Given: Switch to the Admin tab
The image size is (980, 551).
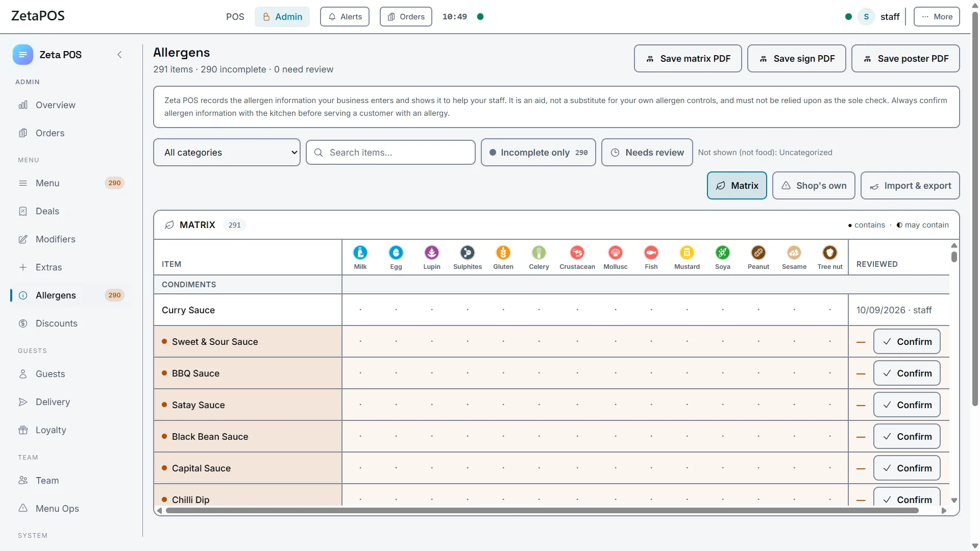Looking at the screenshot, I should coord(282,17).
